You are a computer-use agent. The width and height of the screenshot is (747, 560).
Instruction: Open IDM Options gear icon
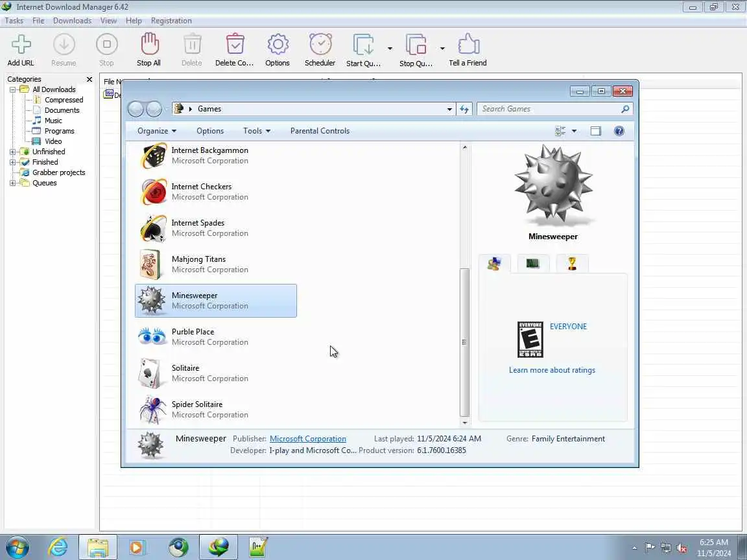coord(278,49)
